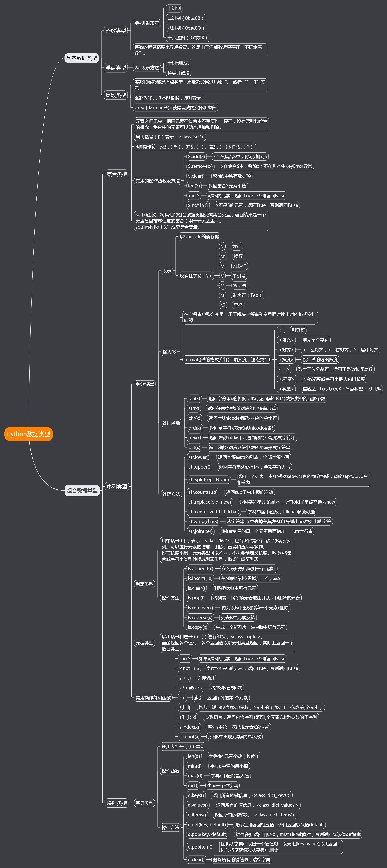Click the S.clear() node
Screen dimensions: 387x868
tap(196, 176)
